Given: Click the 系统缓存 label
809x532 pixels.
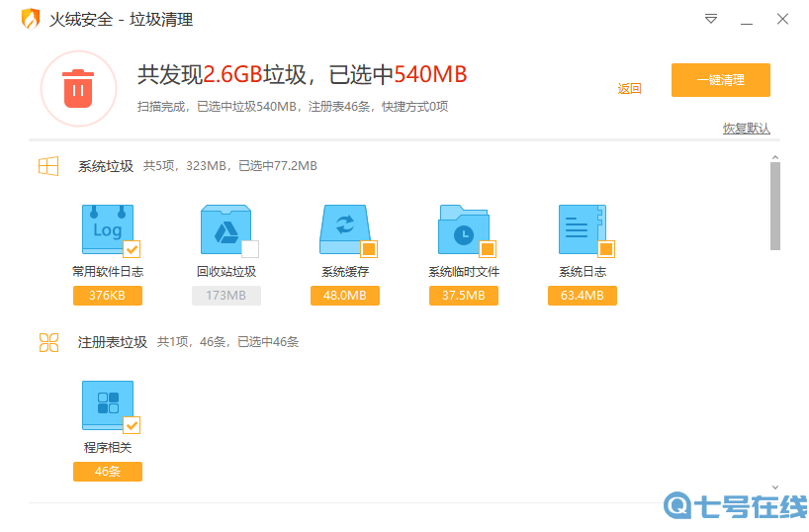Looking at the screenshot, I should point(344,271).
